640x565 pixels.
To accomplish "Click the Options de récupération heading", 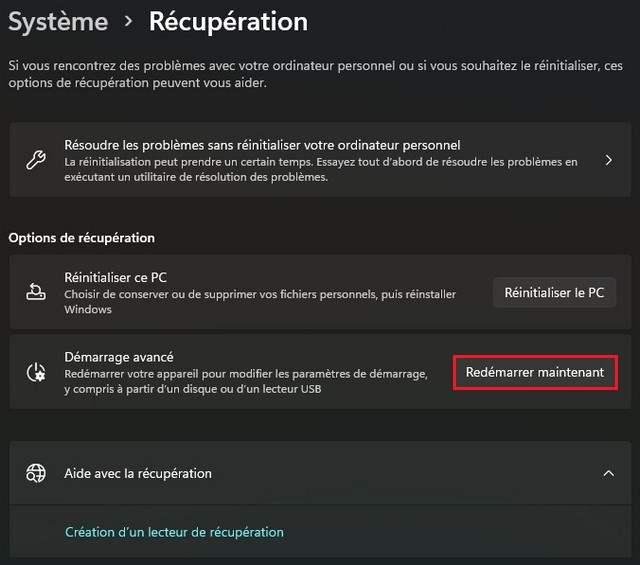I will pos(82,238).
